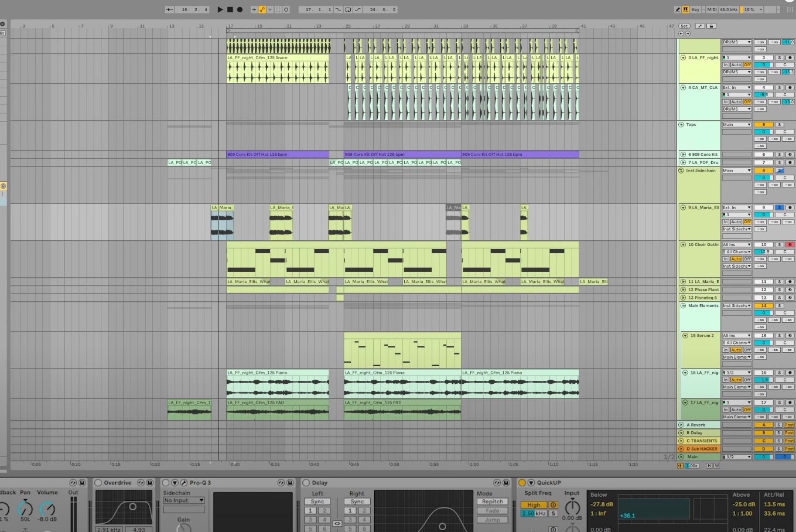
Task: Toggle QuickUP device activator
Action: point(522,483)
